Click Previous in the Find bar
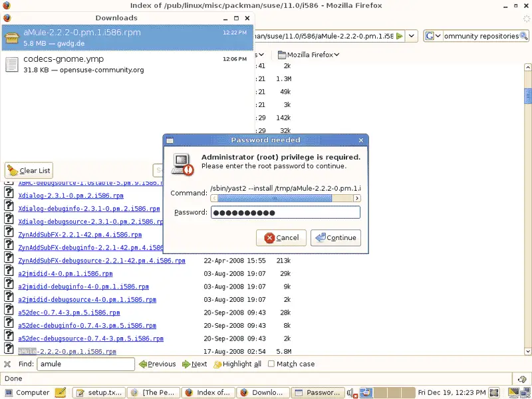 pos(158,364)
